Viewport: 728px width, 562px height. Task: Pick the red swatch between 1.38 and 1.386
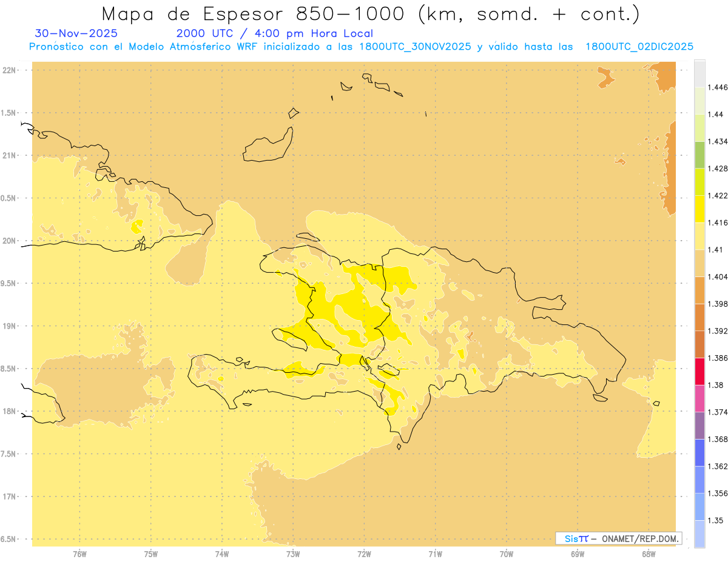click(699, 371)
